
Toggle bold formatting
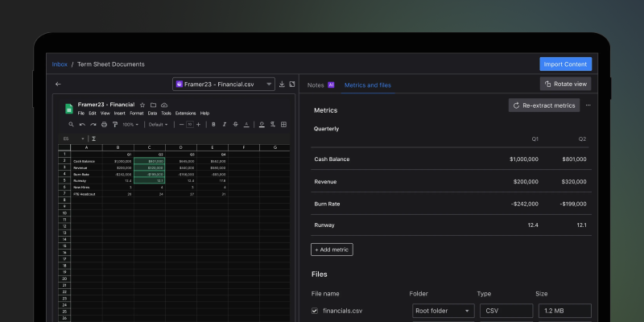(x=213, y=125)
